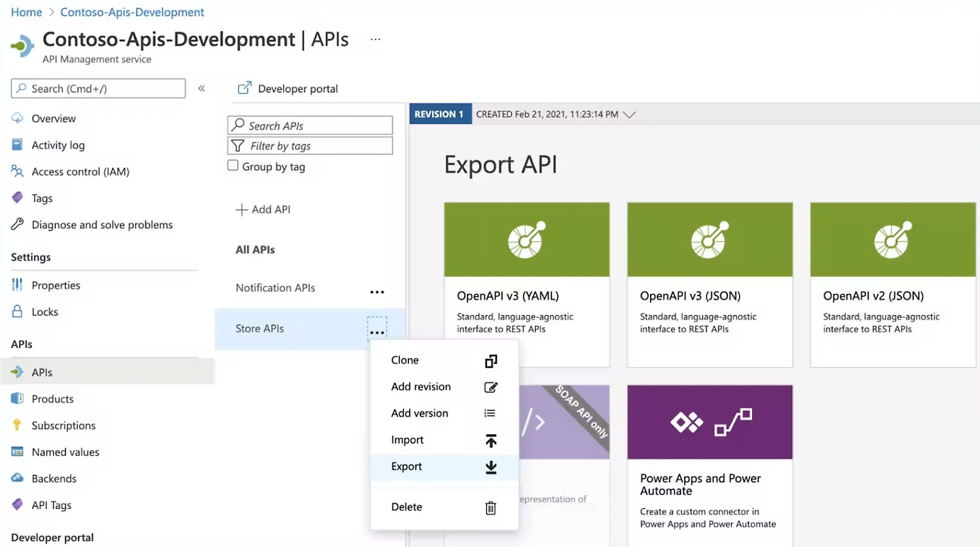Click the Backends cloud icon
The height and width of the screenshot is (547, 980).
tap(18, 478)
